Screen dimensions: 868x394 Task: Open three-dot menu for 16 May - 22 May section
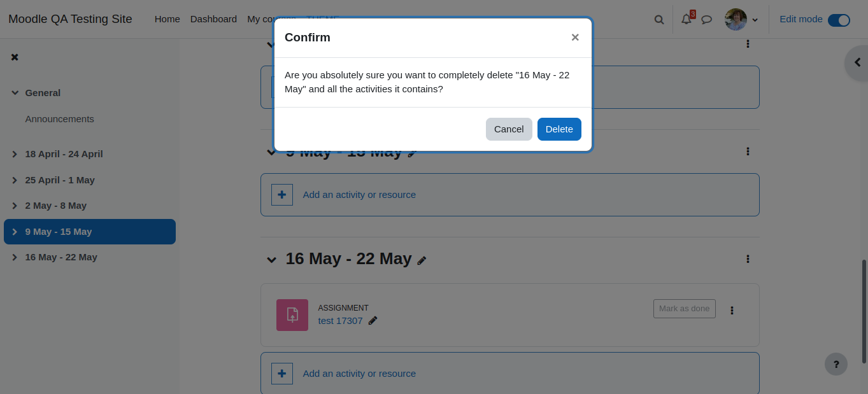click(x=748, y=259)
